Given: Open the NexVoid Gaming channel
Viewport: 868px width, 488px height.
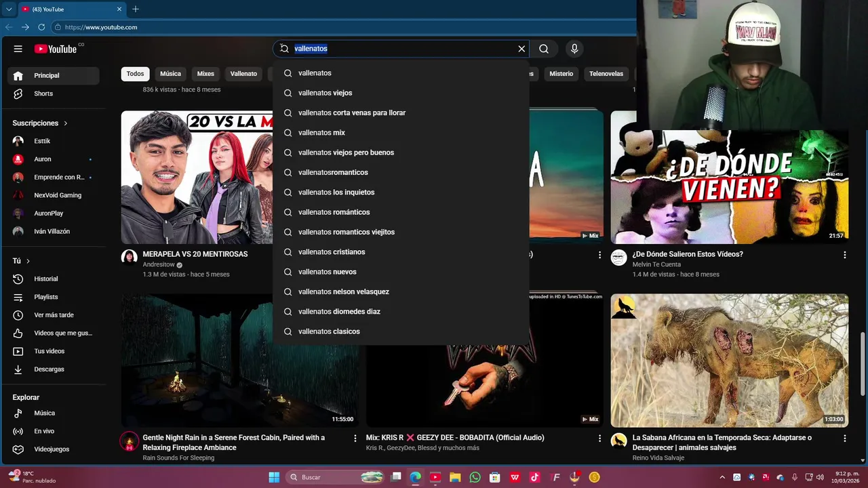Looking at the screenshot, I should click(54, 195).
